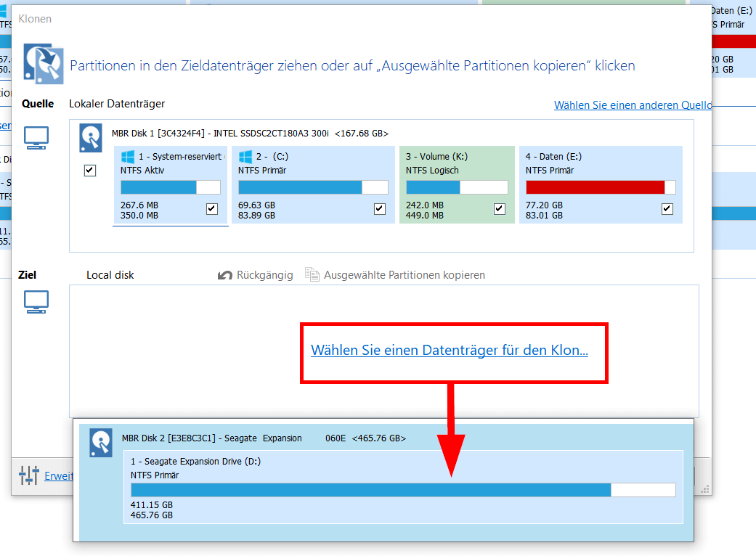Screen dimensions: 756x556
Task: Uncheck the System-reserviert partition checkbox
Action: pos(211,208)
